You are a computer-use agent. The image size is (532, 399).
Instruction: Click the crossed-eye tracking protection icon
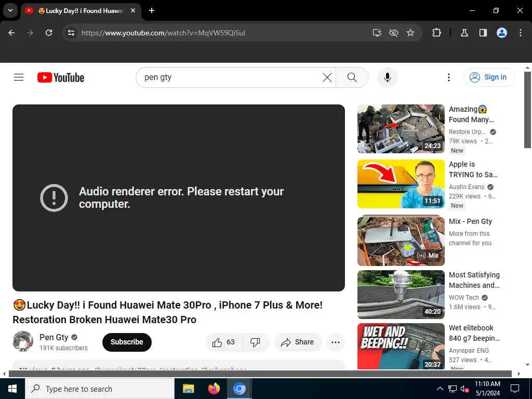click(x=394, y=33)
